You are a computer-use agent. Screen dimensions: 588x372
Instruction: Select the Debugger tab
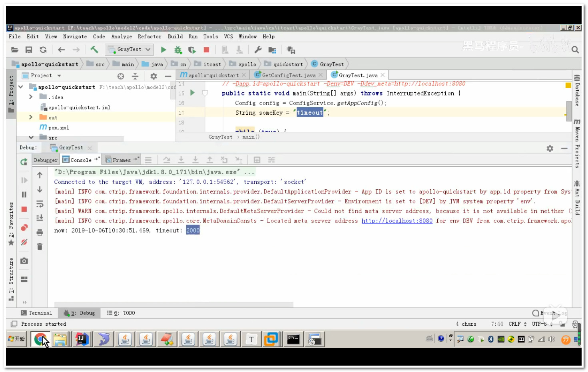pos(46,160)
